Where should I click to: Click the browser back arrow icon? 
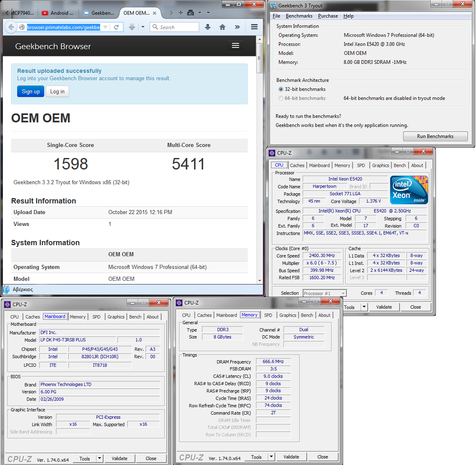point(11,27)
